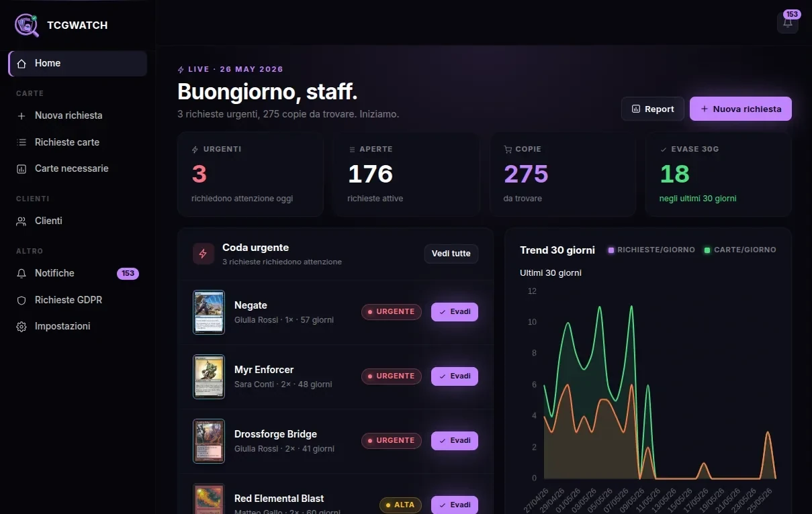Image resolution: width=812 pixels, height=514 pixels.
Task: Click the plus icon beside Nuova richiesta in sidebar
Action: click(21, 116)
